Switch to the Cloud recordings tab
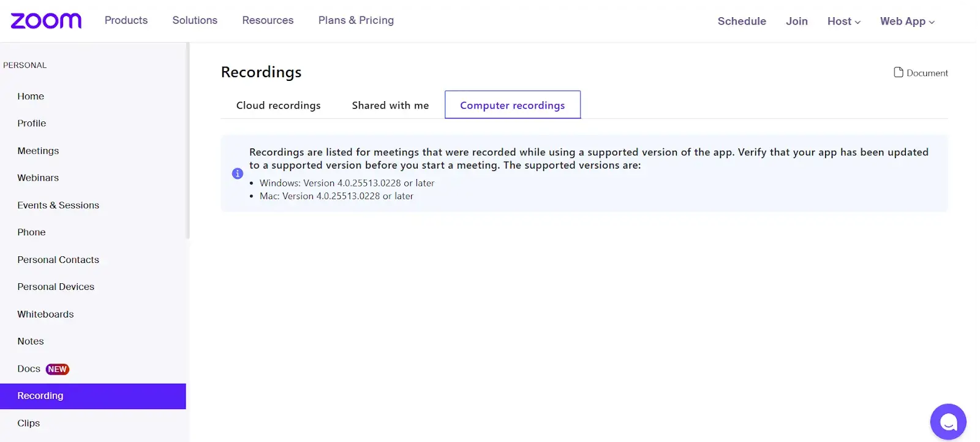This screenshot has width=980, height=442. tap(278, 105)
